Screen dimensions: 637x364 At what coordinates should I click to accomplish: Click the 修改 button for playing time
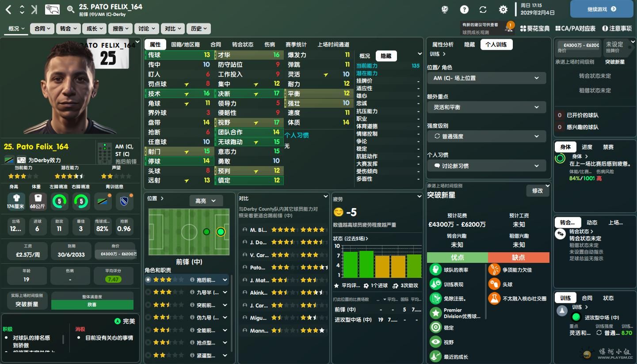coord(537,190)
